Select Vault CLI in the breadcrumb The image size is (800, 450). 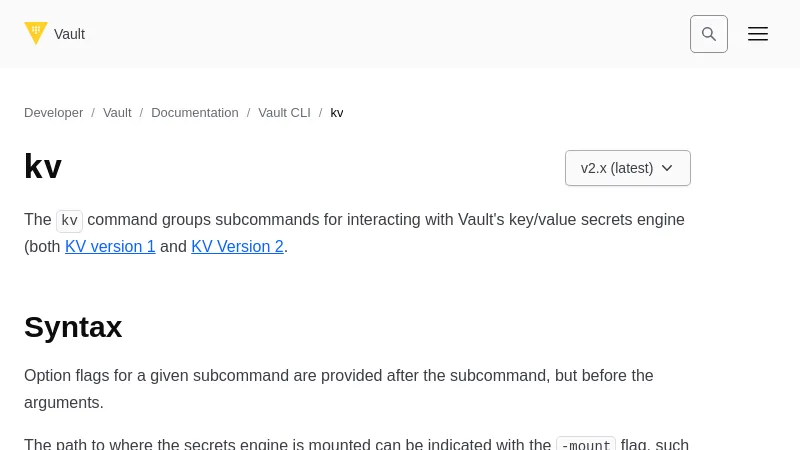[284, 113]
